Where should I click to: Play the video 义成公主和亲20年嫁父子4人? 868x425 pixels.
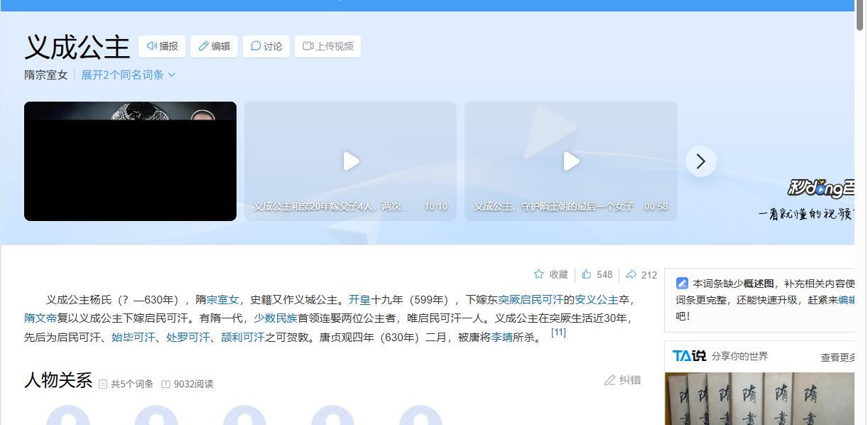[350, 161]
